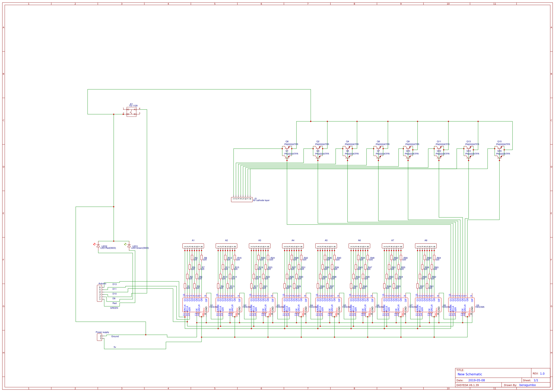555x392 pixels.
Task: Select the LED-Red(0603) LED2 symbol
Action: click(99, 246)
